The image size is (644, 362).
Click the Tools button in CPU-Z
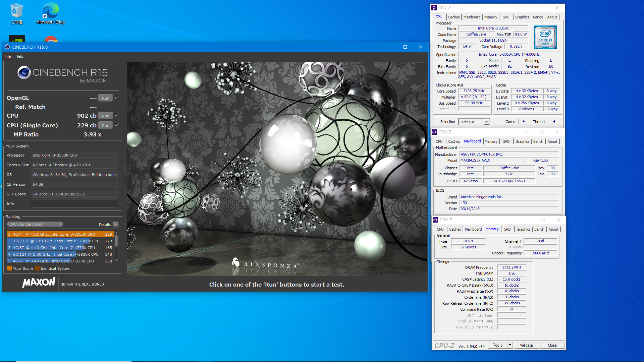tap(498, 345)
